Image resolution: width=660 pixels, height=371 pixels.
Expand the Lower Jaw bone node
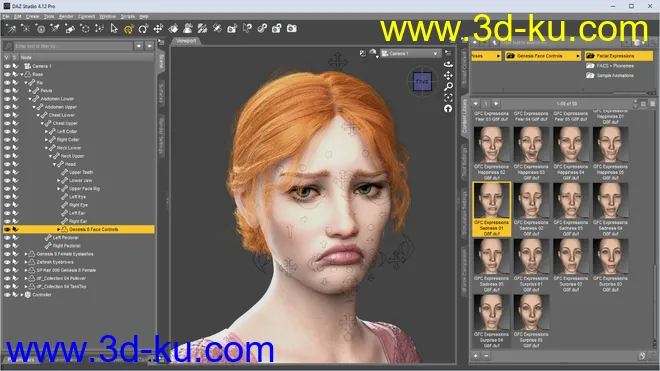[59, 180]
